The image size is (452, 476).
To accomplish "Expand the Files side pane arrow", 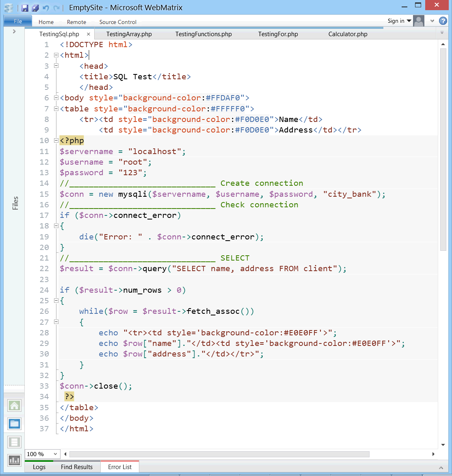I will point(14,31).
